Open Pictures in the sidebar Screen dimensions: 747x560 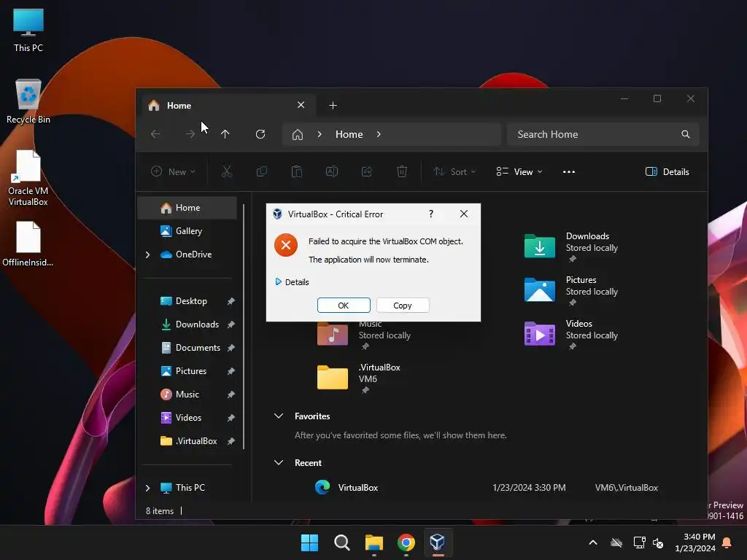pyautogui.click(x=190, y=371)
